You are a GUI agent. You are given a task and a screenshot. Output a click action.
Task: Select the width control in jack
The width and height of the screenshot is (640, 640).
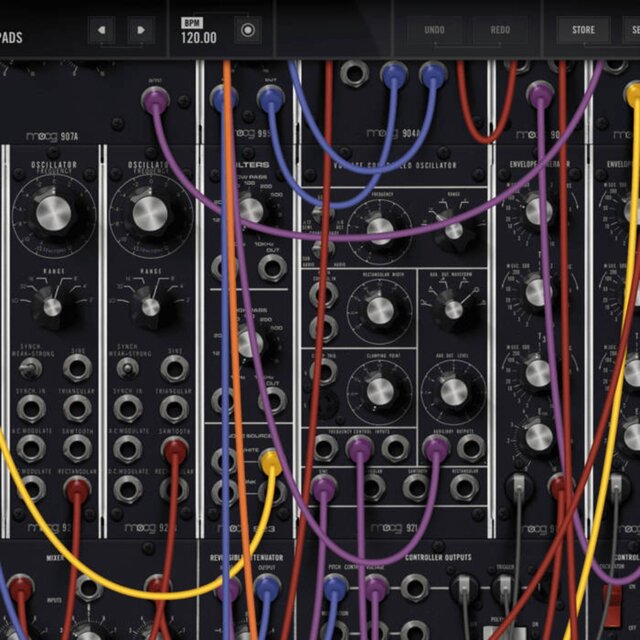(x=323, y=294)
